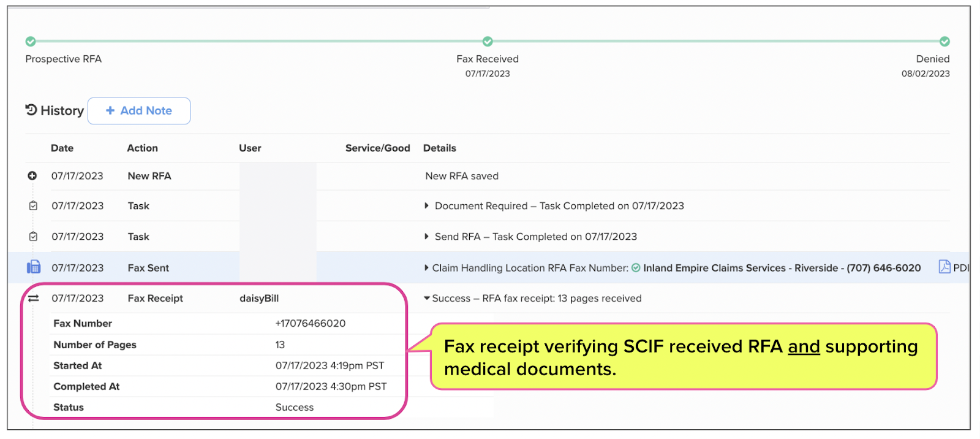Collapse the Success RFA fax receipt details
980x439 pixels.
point(427,299)
